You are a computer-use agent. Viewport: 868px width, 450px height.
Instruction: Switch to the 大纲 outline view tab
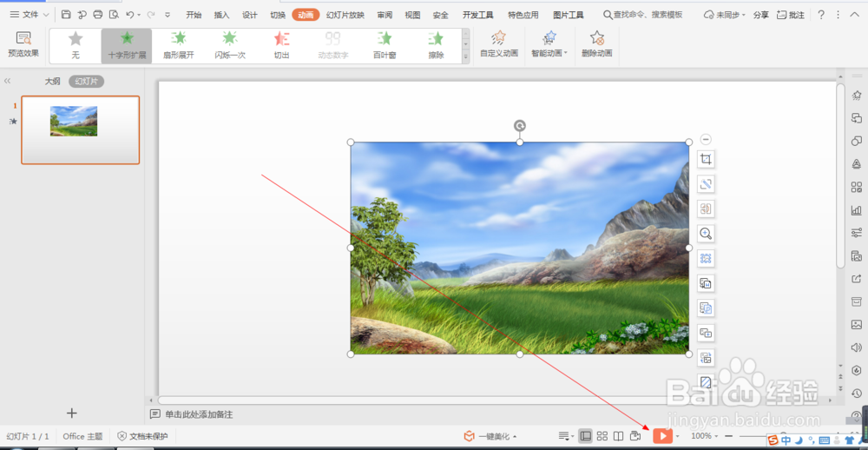tap(53, 82)
